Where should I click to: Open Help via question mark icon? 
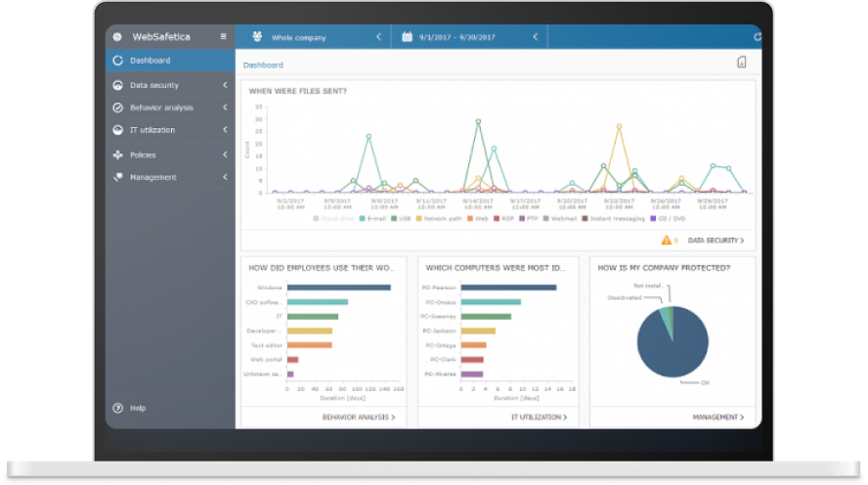[x=118, y=408]
